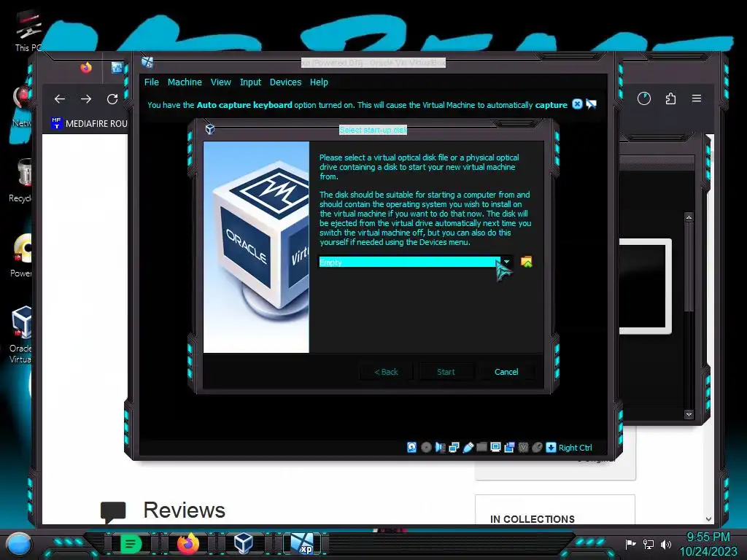Click the network adapters status icon

click(x=454, y=447)
